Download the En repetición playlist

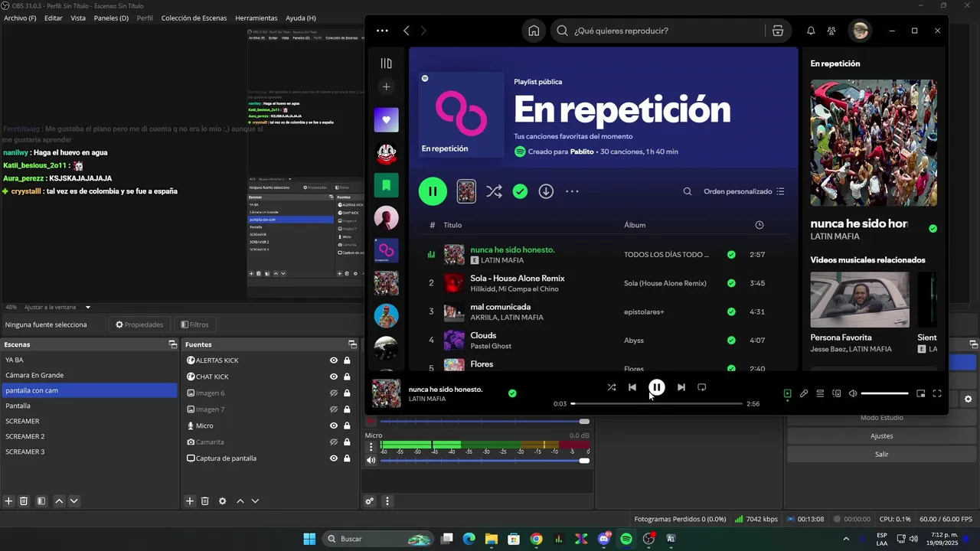546,191
